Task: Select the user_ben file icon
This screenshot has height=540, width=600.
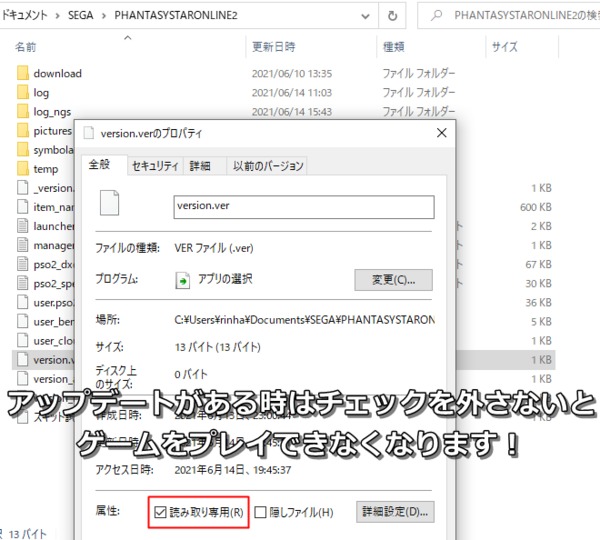Action: coord(23,321)
